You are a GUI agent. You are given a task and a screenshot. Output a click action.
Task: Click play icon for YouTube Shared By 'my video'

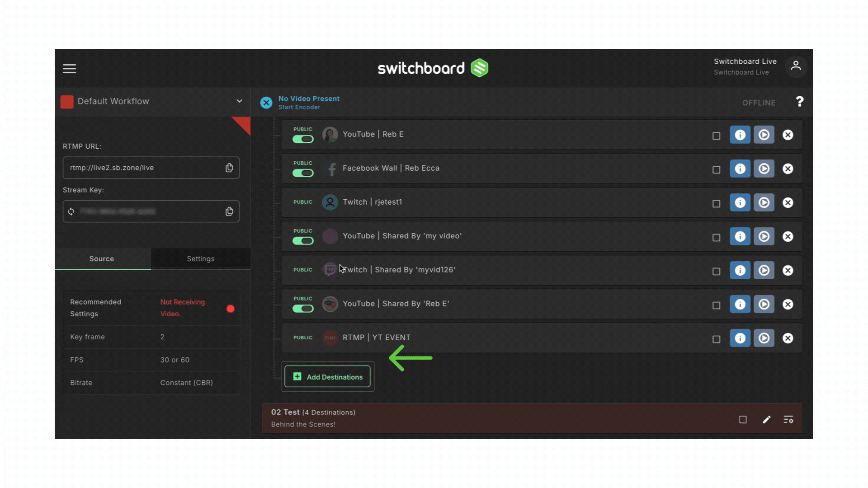click(764, 236)
